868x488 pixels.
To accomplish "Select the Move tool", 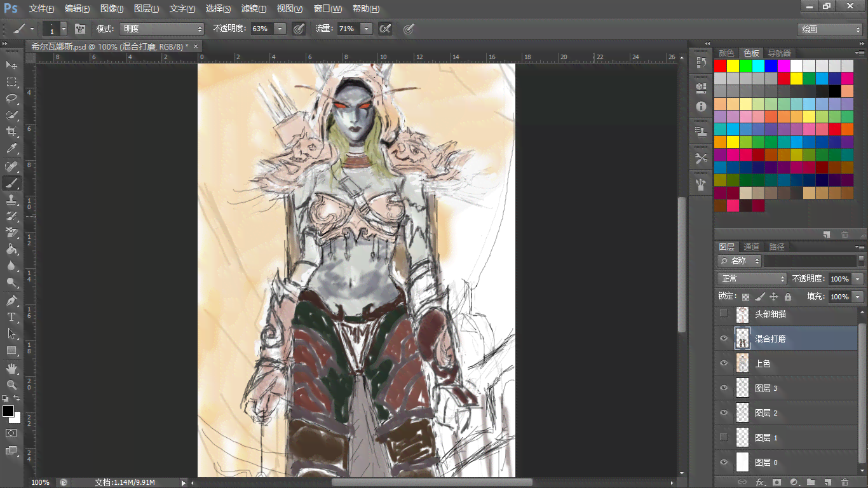I will coord(11,65).
